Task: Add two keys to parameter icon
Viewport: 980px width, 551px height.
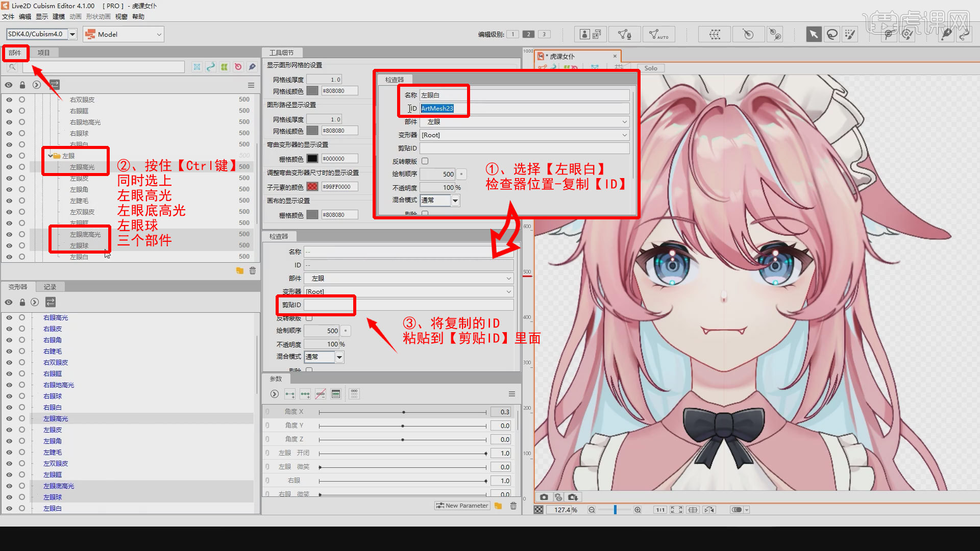Action: coord(290,394)
